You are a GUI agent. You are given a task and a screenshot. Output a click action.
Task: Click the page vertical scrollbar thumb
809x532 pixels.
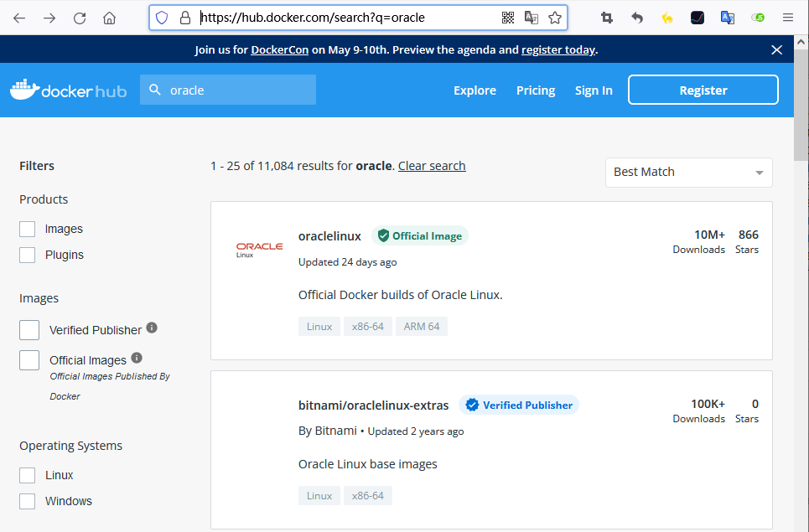pos(801,106)
